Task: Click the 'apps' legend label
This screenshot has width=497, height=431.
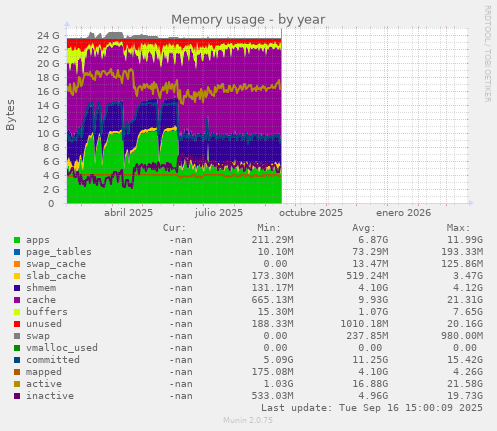Action: pos(38,240)
